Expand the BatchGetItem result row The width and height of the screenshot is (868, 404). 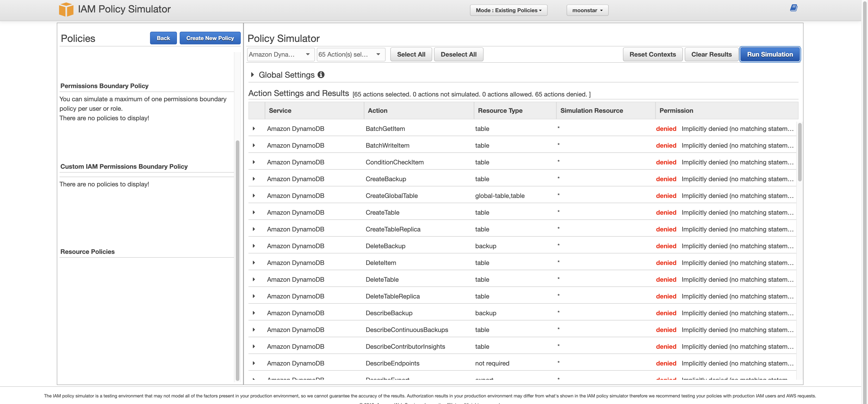pos(254,128)
